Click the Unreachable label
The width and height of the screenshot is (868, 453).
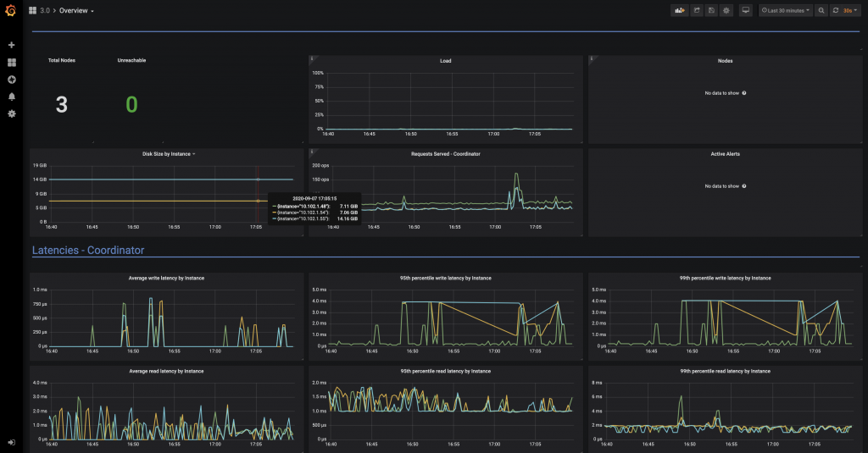point(131,60)
